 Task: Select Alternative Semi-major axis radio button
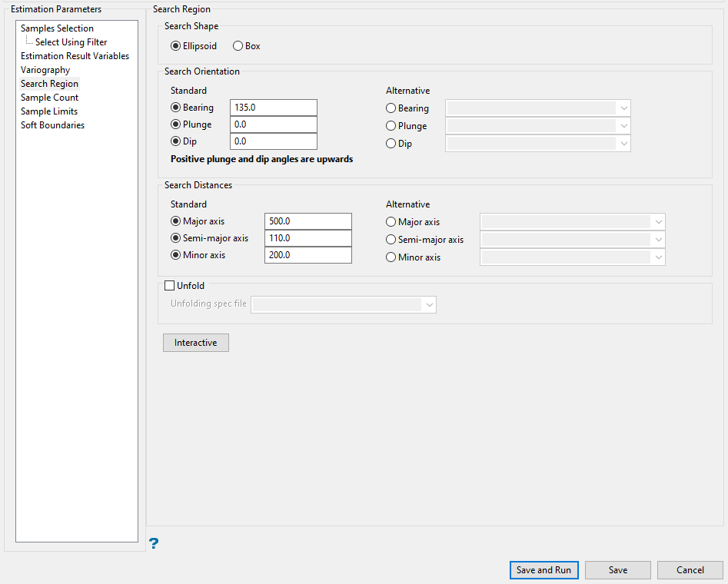391,240
